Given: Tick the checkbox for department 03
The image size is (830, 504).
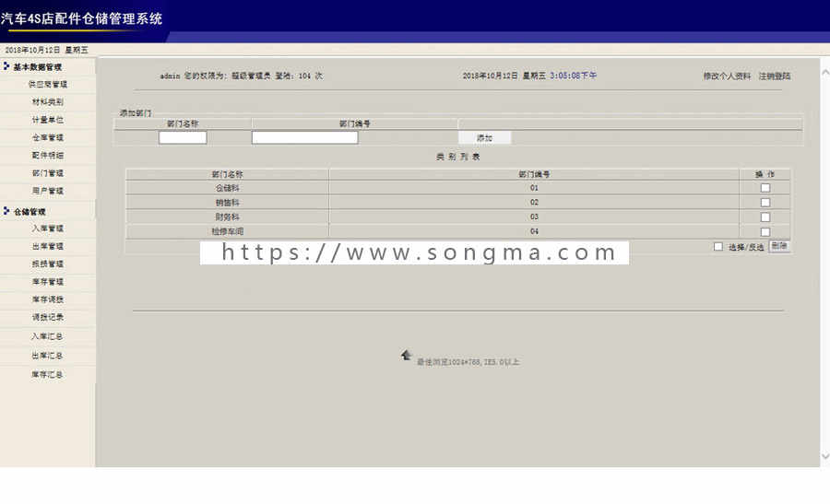Looking at the screenshot, I should [765, 217].
